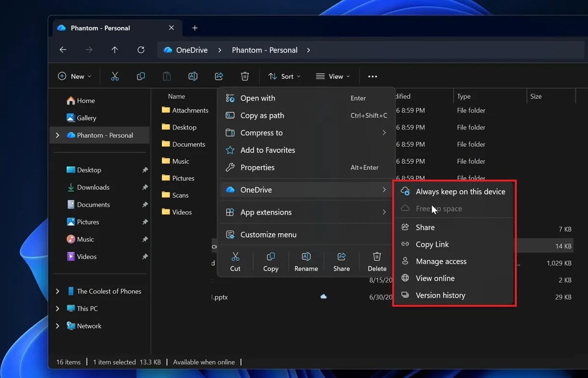Select the Attachments folder
The image size is (588, 378).
click(185, 110)
